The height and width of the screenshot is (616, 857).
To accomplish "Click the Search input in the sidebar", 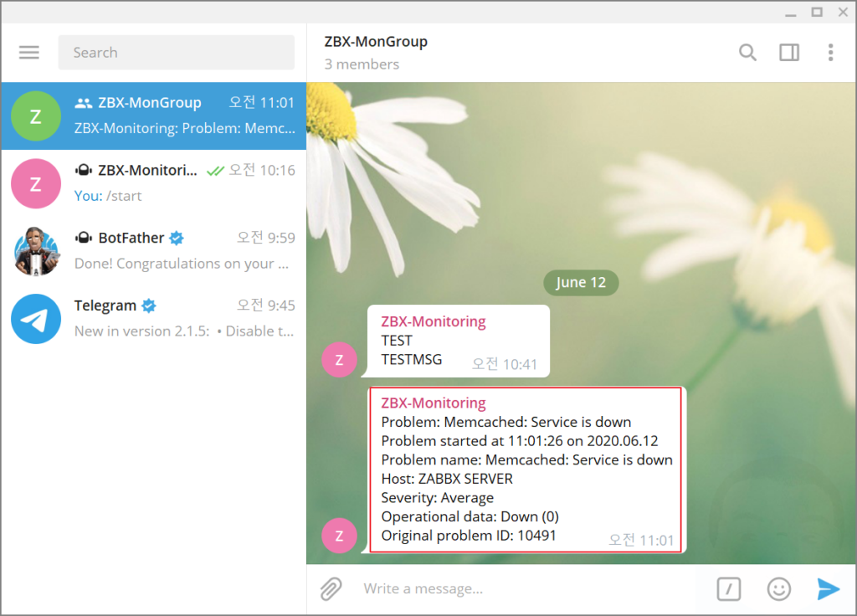I will tap(176, 52).
